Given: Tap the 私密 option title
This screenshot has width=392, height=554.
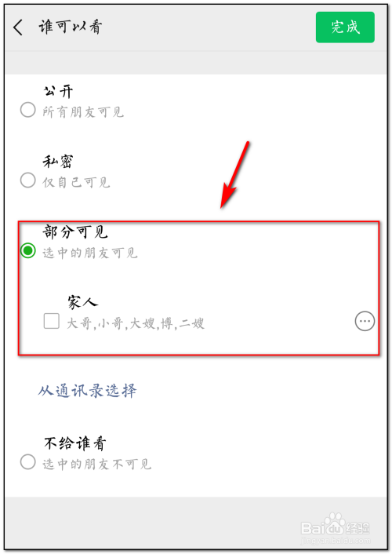Looking at the screenshot, I should click(x=58, y=162).
